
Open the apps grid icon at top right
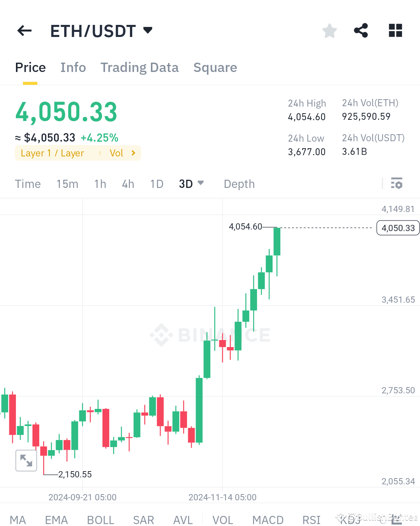point(395,30)
